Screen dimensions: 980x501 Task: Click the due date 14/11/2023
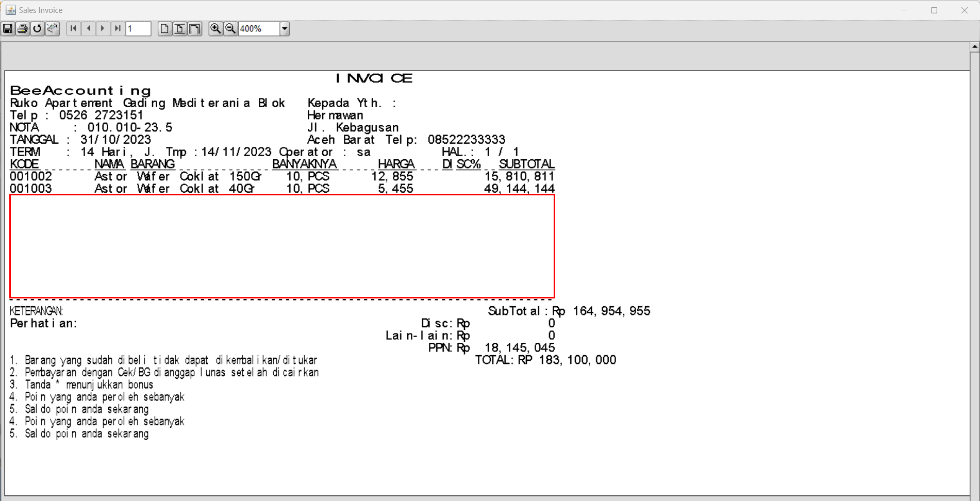236,152
